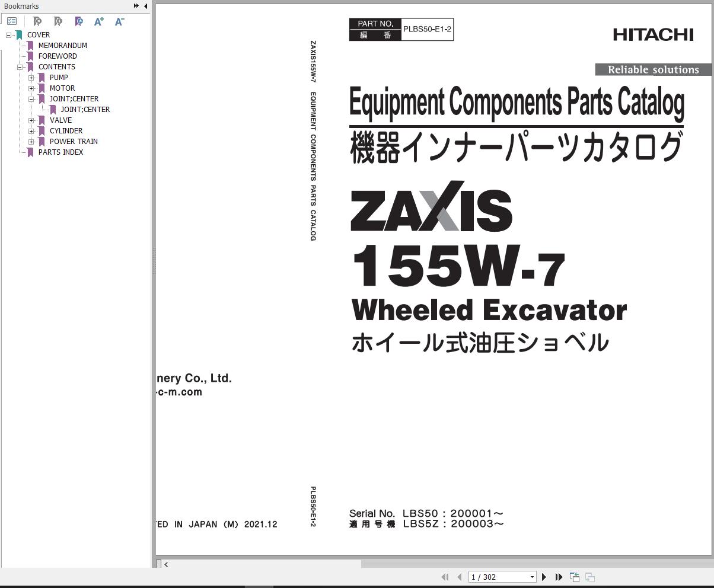Open the page number dropdown arrow
The height and width of the screenshot is (588, 714).
coord(531,577)
